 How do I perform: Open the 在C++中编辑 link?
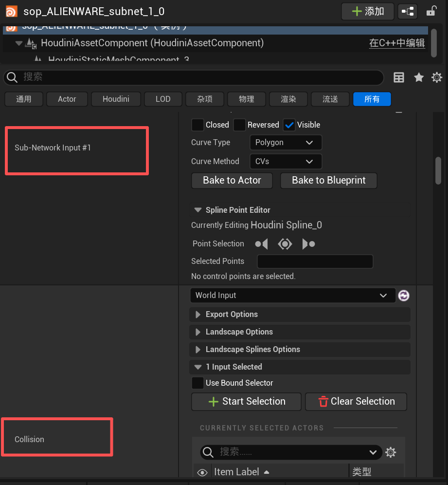(397, 43)
